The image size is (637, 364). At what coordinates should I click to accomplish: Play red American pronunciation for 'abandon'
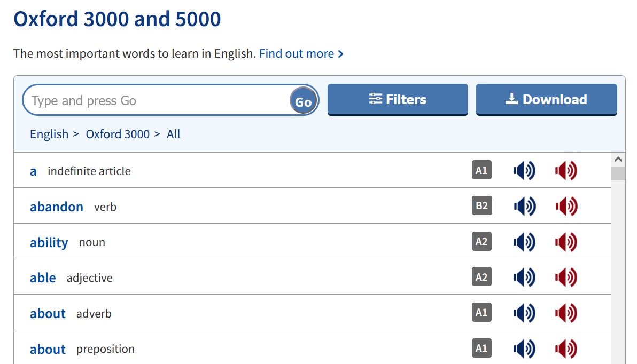(566, 207)
